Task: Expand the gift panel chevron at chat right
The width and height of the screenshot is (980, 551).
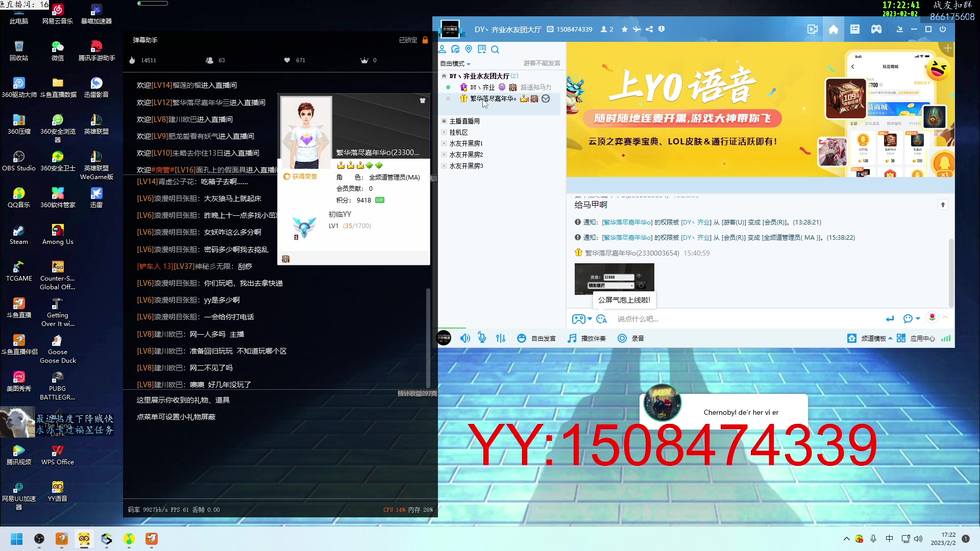Action: (x=945, y=317)
